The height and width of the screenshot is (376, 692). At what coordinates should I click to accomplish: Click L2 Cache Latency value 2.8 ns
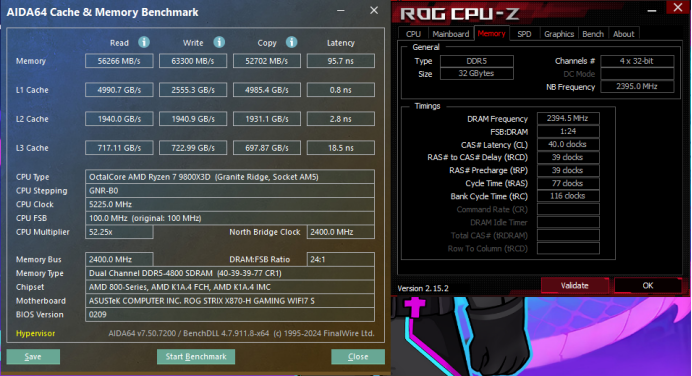click(341, 119)
